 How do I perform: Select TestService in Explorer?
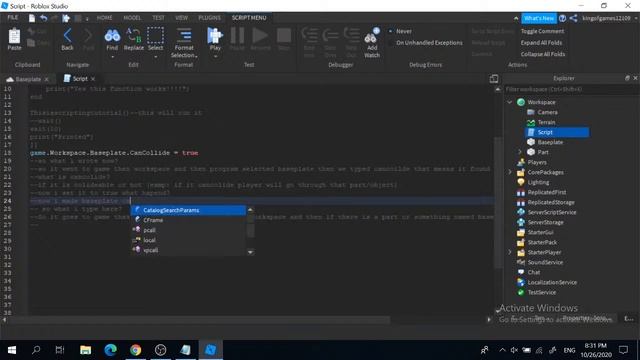point(541,292)
